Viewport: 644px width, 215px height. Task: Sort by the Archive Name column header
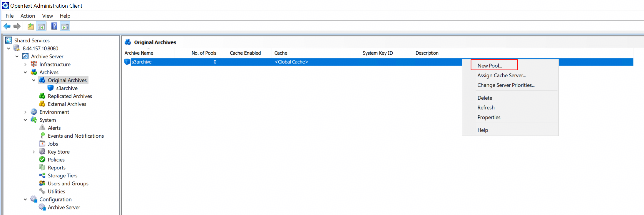[x=148, y=53]
